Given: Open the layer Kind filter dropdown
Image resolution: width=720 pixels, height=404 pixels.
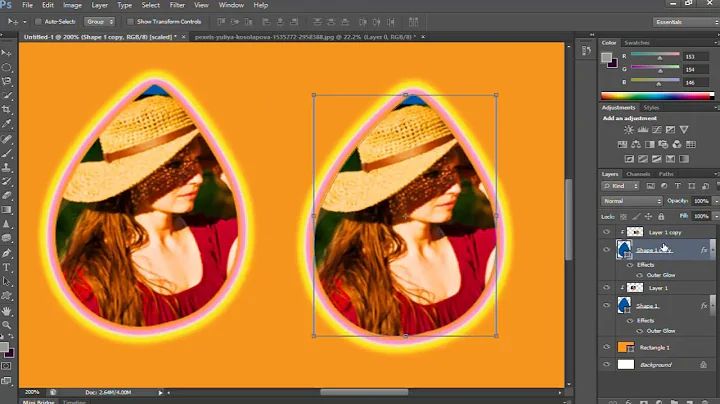Looking at the screenshot, I should coord(620,186).
